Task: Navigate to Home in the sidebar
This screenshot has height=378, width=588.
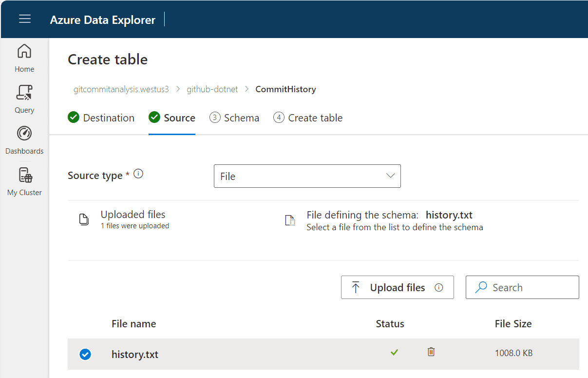Action: tap(24, 57)
